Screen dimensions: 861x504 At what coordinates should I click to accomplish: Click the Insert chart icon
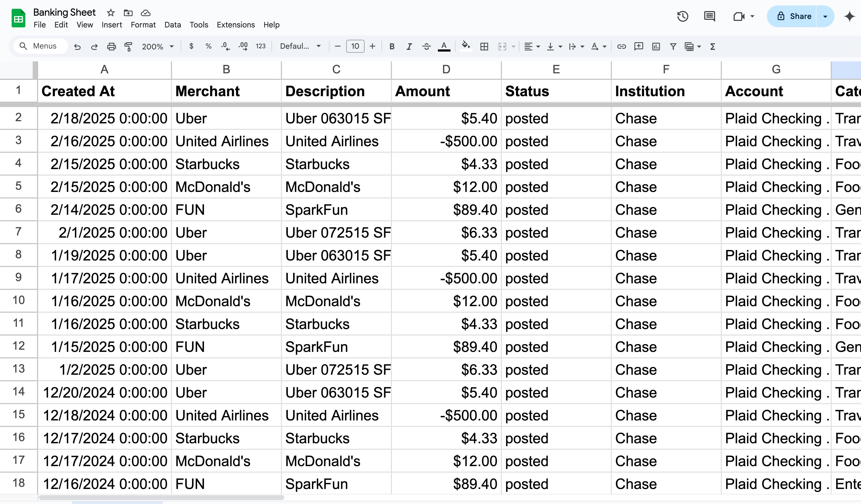tap(656, 46)
